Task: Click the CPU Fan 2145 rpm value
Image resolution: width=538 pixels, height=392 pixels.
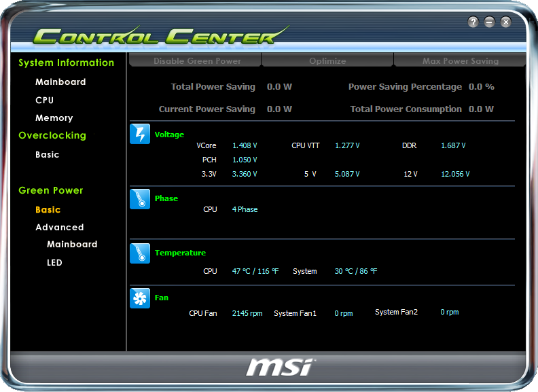Action: click(247, 313)
